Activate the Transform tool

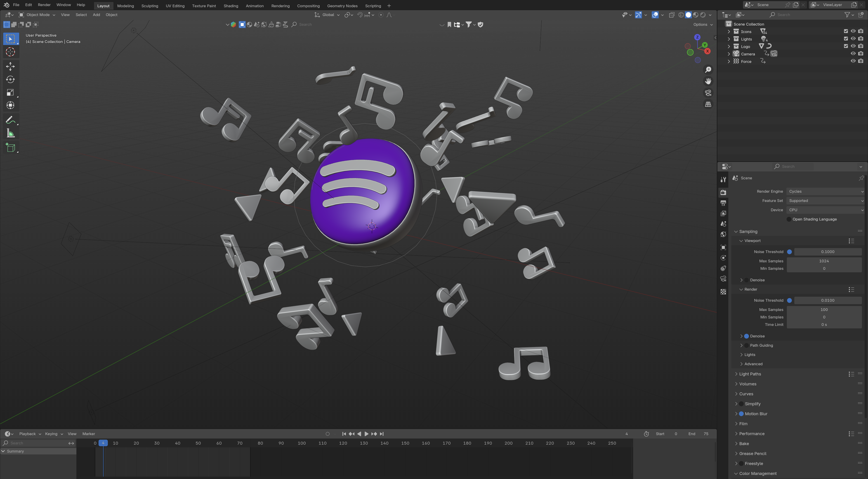pyautogui.click(x=10, y=106)
